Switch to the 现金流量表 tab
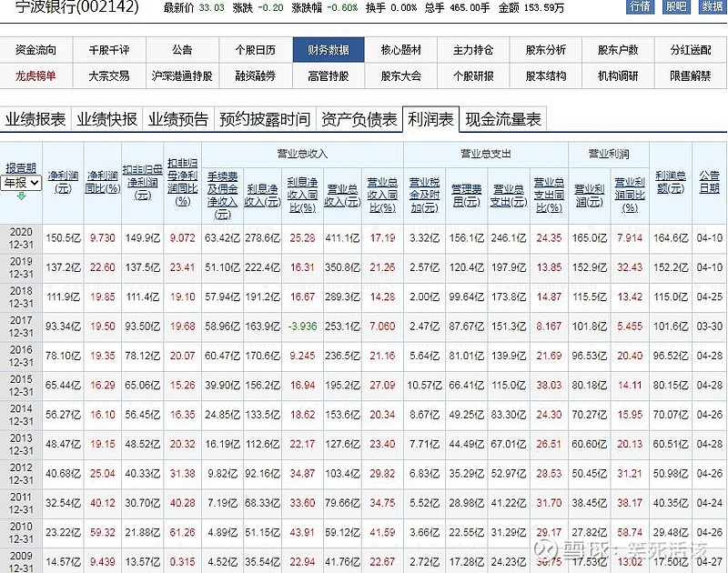This screenshot has width=728, height=573. [501, 118]
